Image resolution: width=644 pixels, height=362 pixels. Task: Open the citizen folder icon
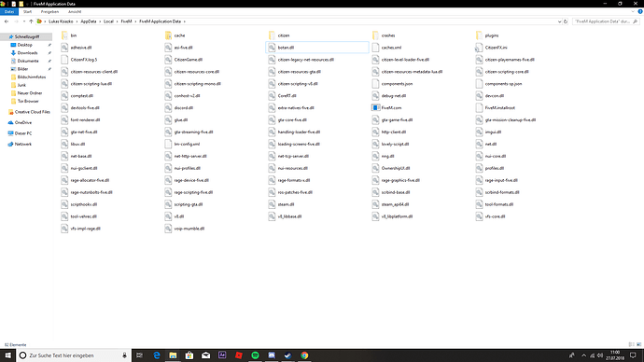click(272, 35)
